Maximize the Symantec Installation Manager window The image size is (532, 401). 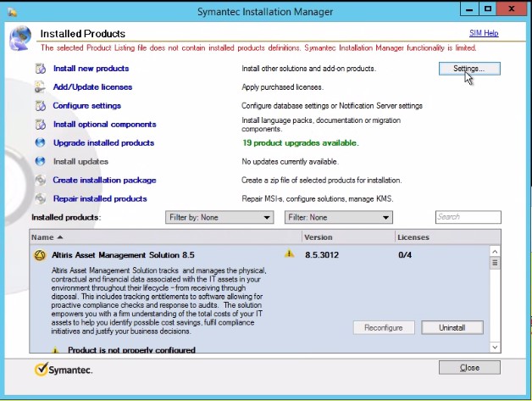(x=488, y=9)
